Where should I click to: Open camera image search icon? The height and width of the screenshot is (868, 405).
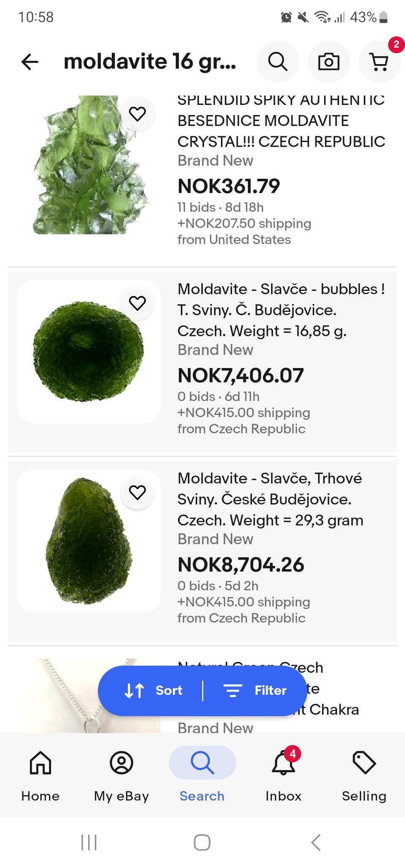point(329,62)
